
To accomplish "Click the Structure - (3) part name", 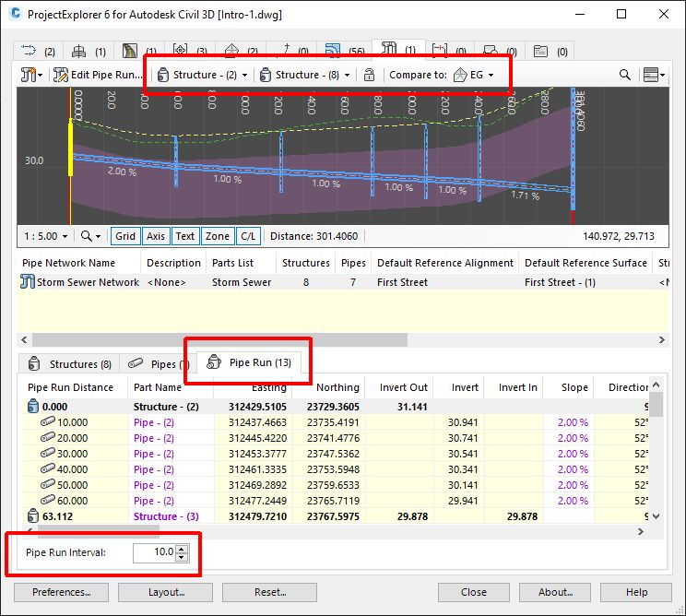I will 166,516.
